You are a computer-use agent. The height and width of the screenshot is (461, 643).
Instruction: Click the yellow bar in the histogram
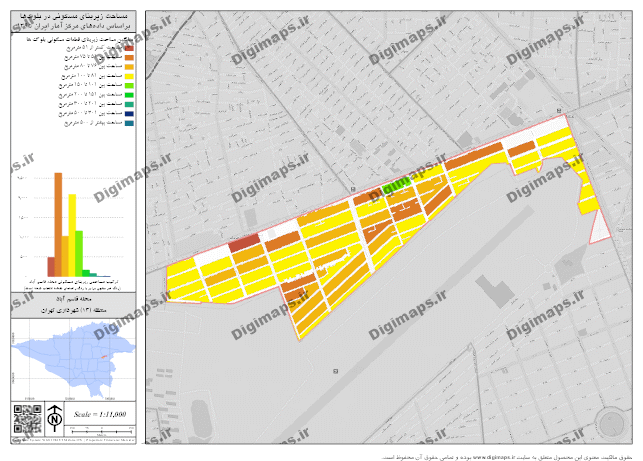tap(72, 234)
